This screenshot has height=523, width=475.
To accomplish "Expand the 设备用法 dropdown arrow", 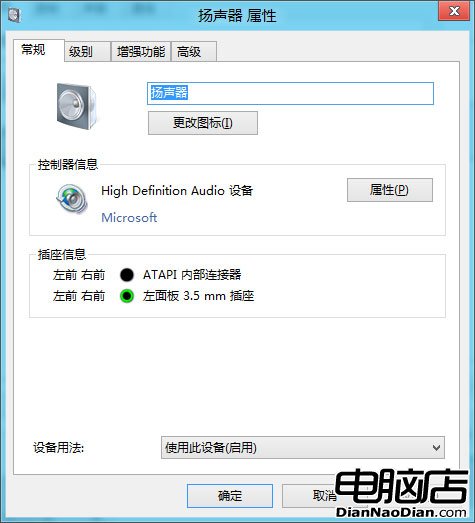I will pos(436,448).
